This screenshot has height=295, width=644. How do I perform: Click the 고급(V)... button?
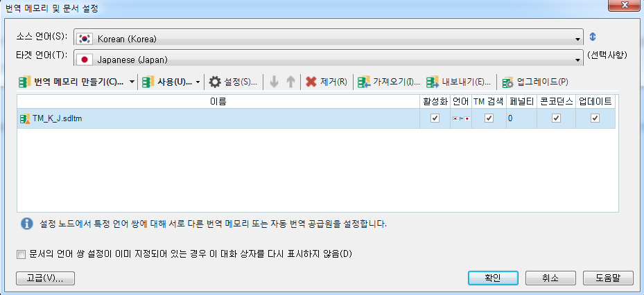pyautogui.click(x=45, y=278)
